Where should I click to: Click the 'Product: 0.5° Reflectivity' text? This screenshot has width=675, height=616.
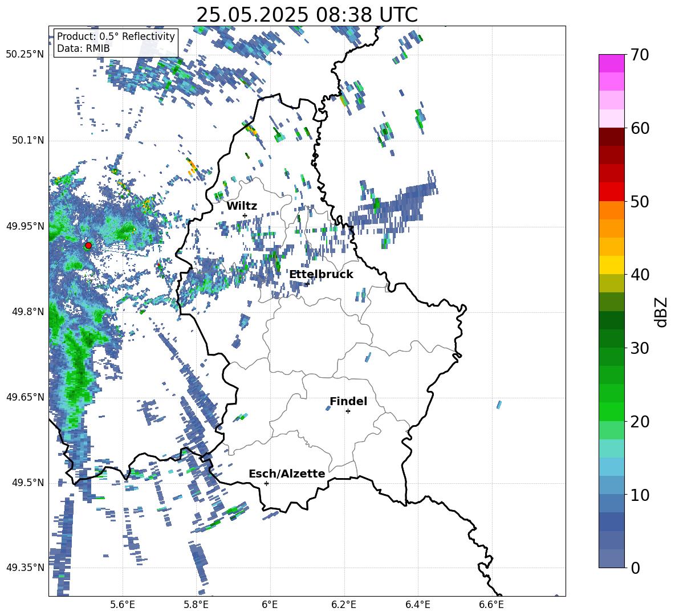click(116, 36)
